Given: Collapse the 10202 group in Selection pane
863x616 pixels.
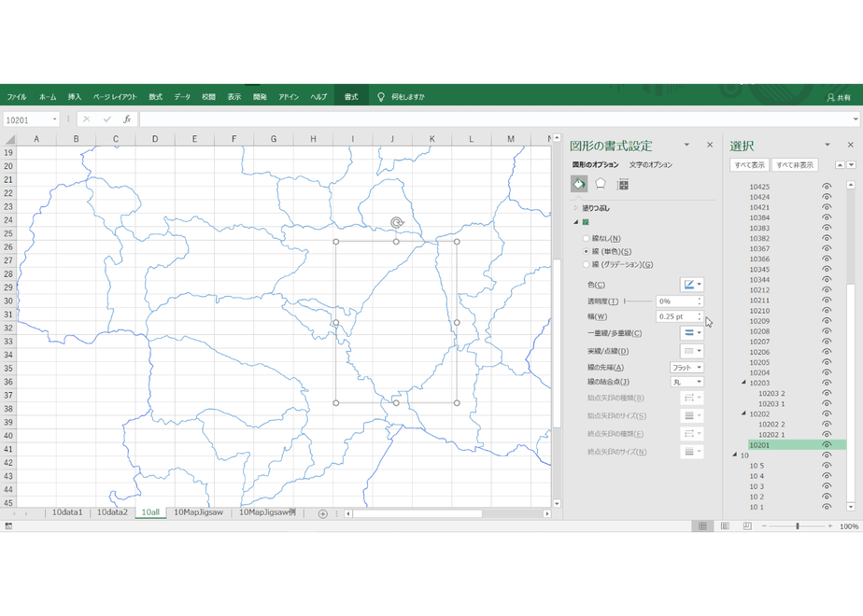Looking at the screenshot, I should [743, 413].
